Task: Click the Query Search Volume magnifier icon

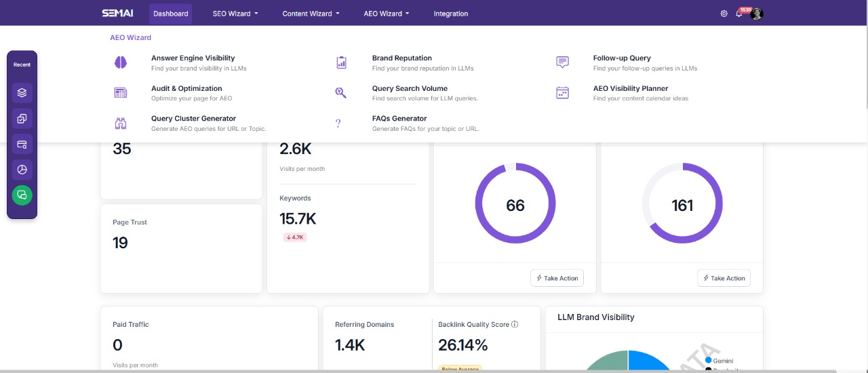Action: tap(341, 93)
